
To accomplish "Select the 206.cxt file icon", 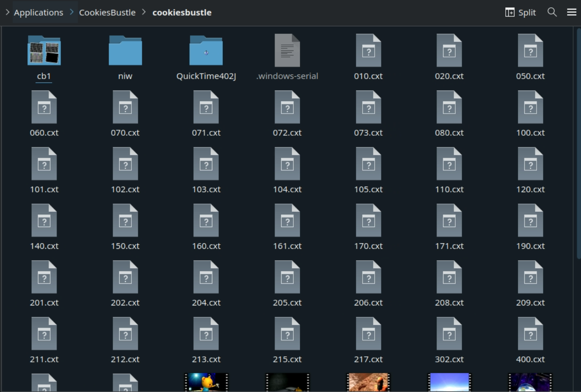I will tap(369, 277).
